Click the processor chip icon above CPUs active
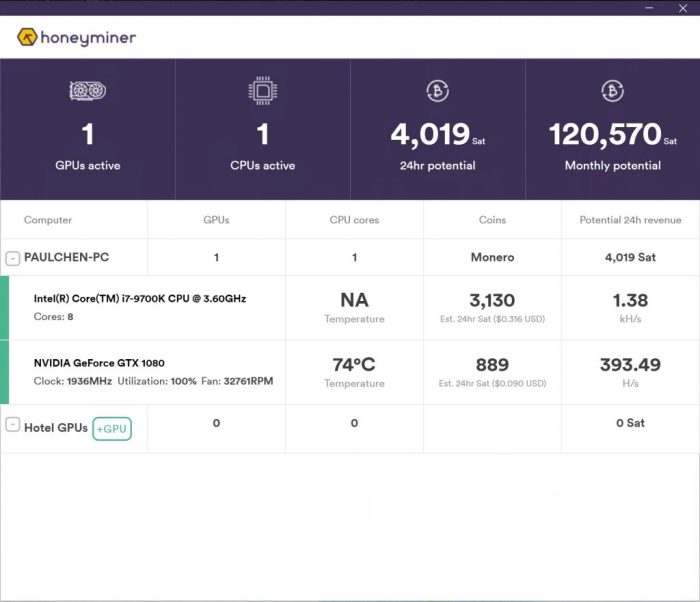 pyautogui.click(x=262, y=91)
